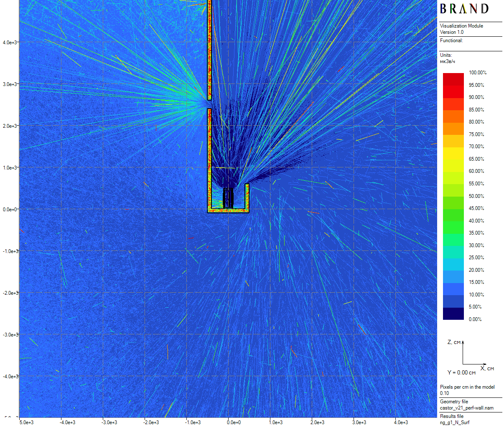Click the cask container outline at plot center
Screen dimensions: 504x430
(228, 198)
